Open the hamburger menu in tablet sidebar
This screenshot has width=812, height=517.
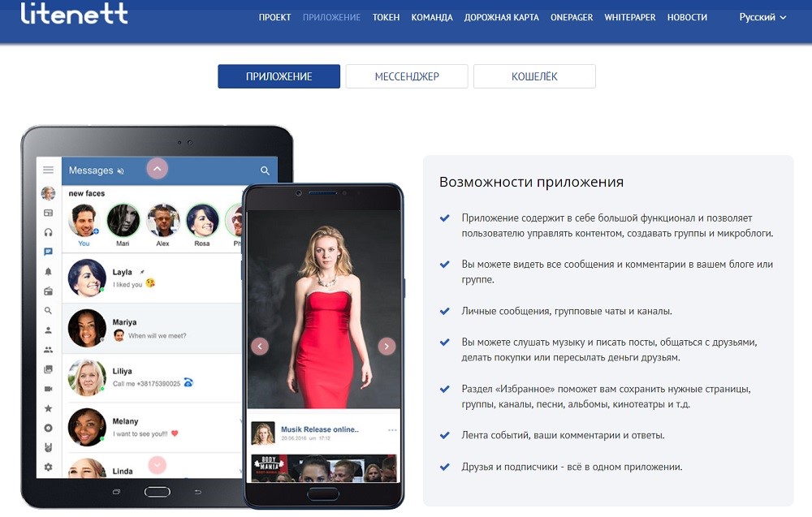point(48,170)
